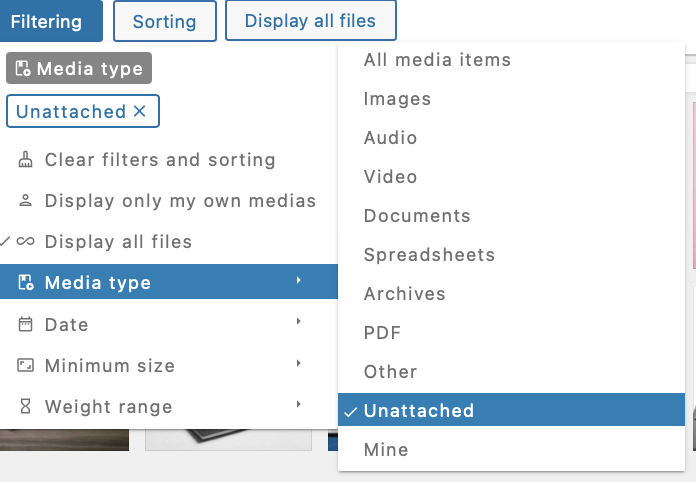Expand the Minimum size submenu arrow
Image resolution: width=696 pixels, height=482 pixels.
click(299, 365)
